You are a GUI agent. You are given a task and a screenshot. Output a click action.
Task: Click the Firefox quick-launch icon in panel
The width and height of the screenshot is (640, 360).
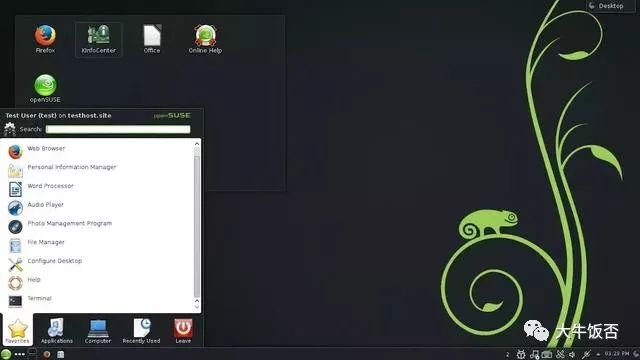click(x=47, y=354)
